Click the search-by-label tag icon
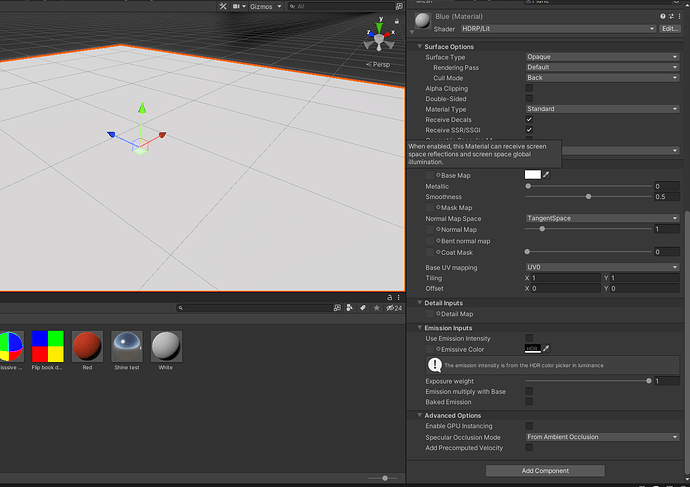Screen dimensions: 690x487 click(362, 308)
